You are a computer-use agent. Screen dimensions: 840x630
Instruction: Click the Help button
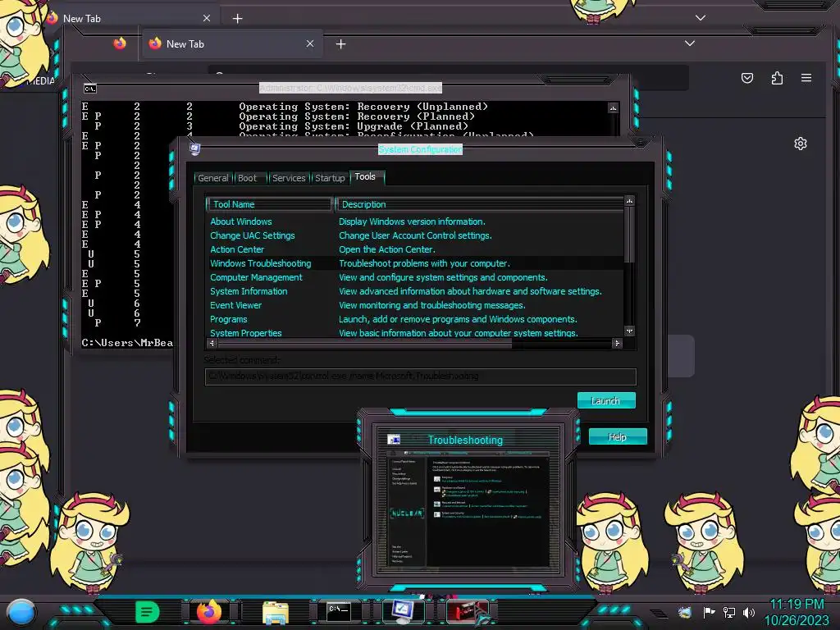point(618,436)
